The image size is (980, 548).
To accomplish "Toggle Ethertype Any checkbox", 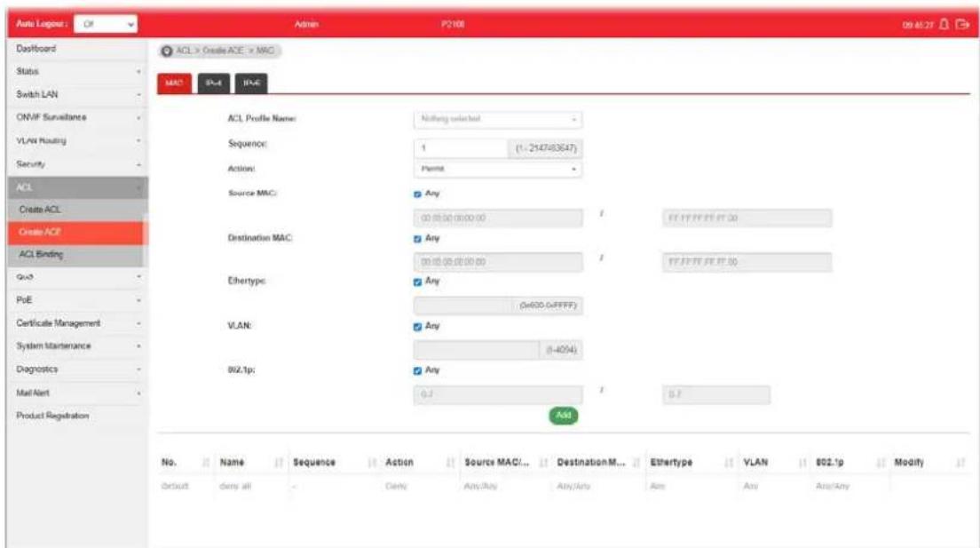I will click(x=417, y=282).
